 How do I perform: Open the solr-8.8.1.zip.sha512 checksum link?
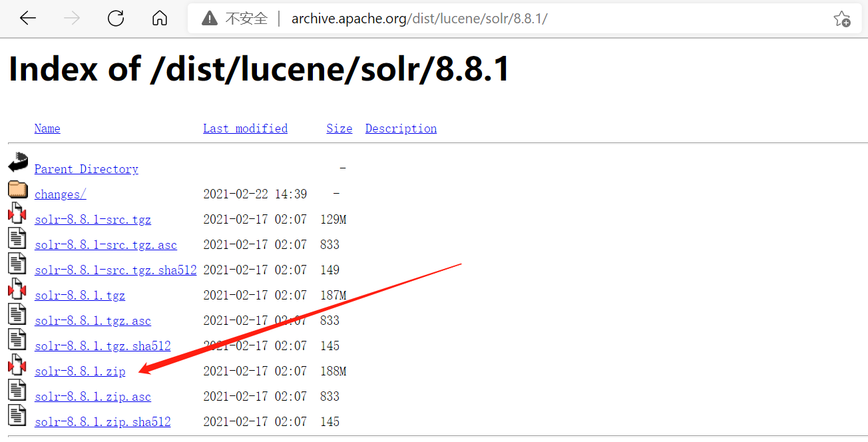point(103,422)
